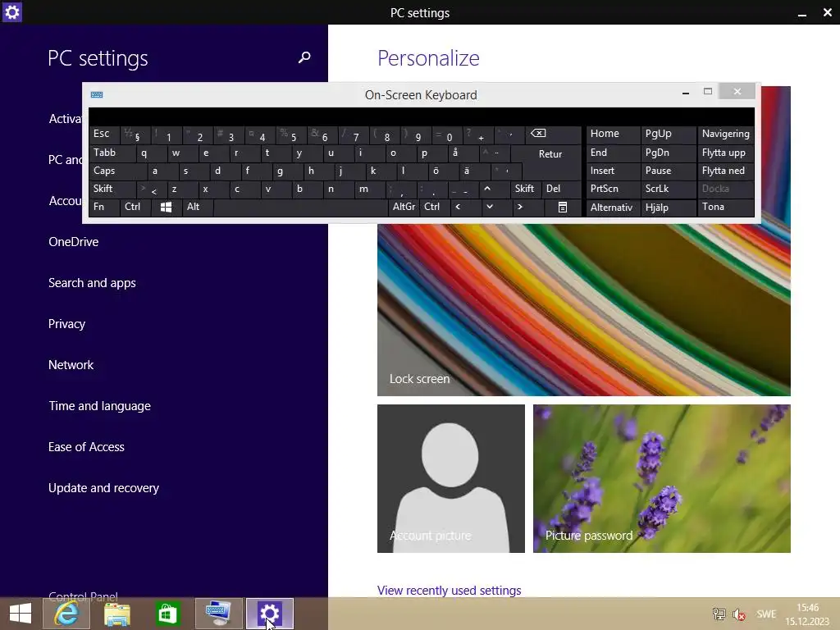Open the Lock screen preview tile
Screen dimensions: 840x630
coord(584,310)
